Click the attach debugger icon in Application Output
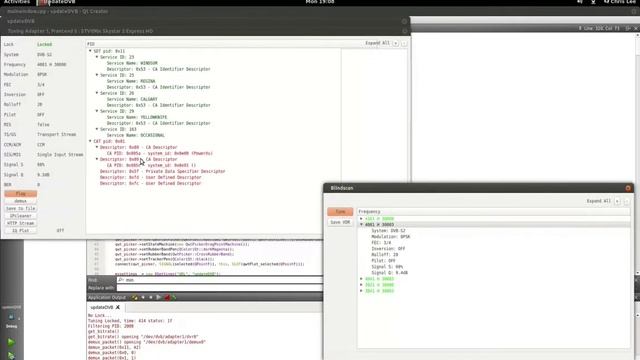The image size is (640, 360). pyautogui.click(x=174, y=297)
